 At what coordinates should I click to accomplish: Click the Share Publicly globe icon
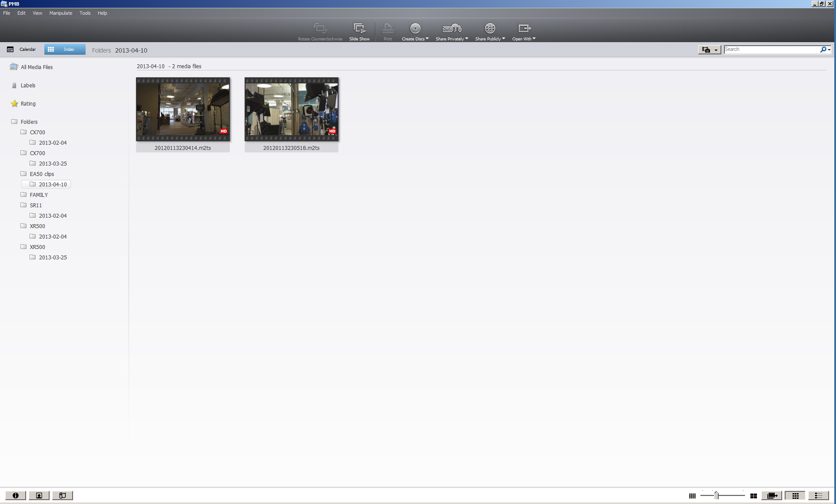(490, 29)
